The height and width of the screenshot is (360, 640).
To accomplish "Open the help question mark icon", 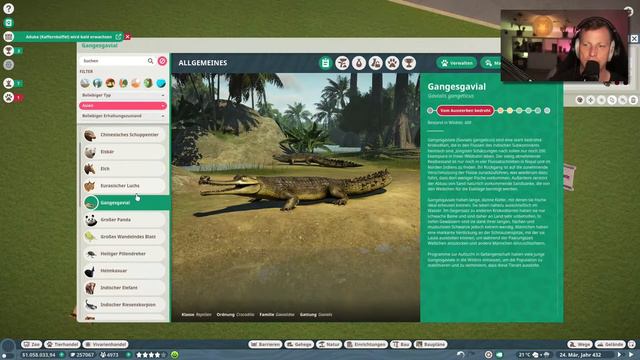I will [9, 8].
